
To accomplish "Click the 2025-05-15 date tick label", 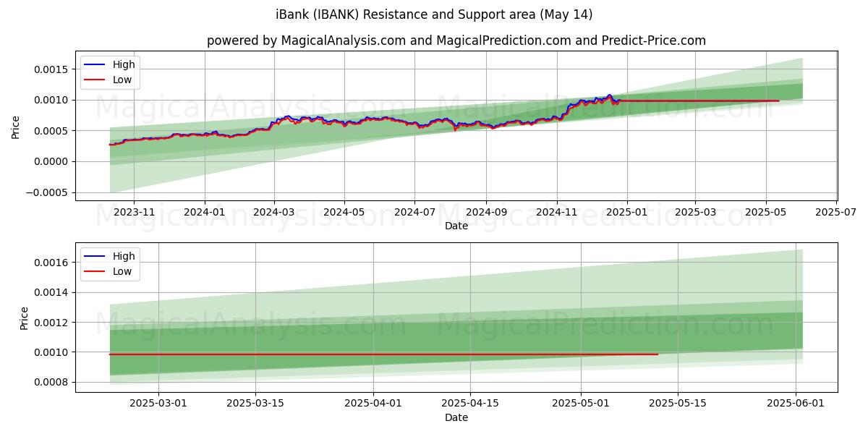I will (x=678, y=404).
